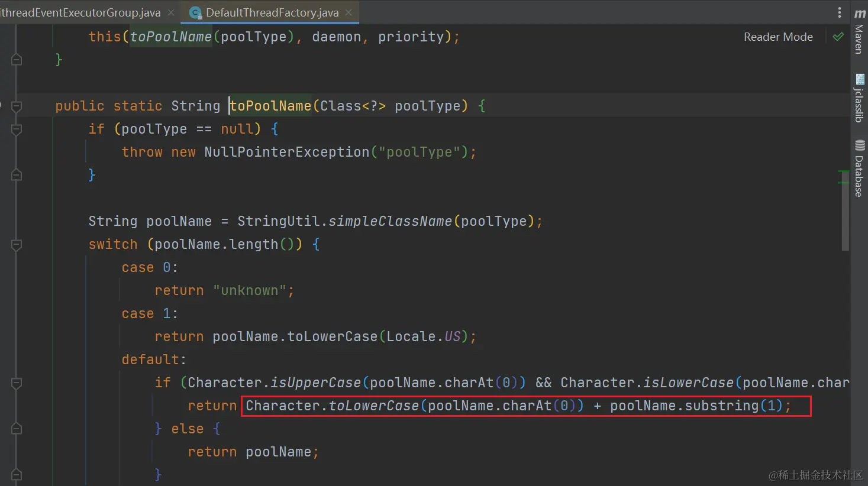
Task: Switch to the DefaultThreadFactory.java tab
Action: tap(272, 12)
